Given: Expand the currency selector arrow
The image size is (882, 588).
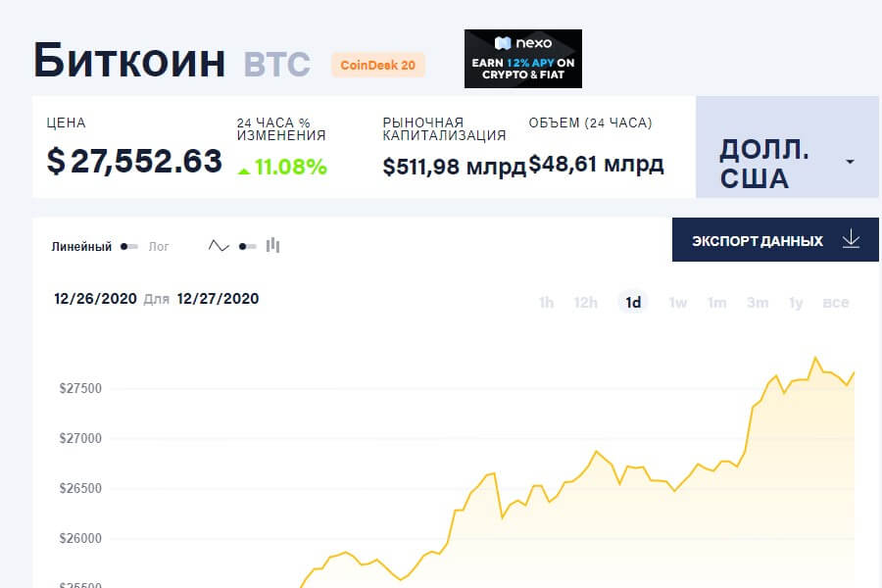Looking at the screenshot, I should coord(850,162).
